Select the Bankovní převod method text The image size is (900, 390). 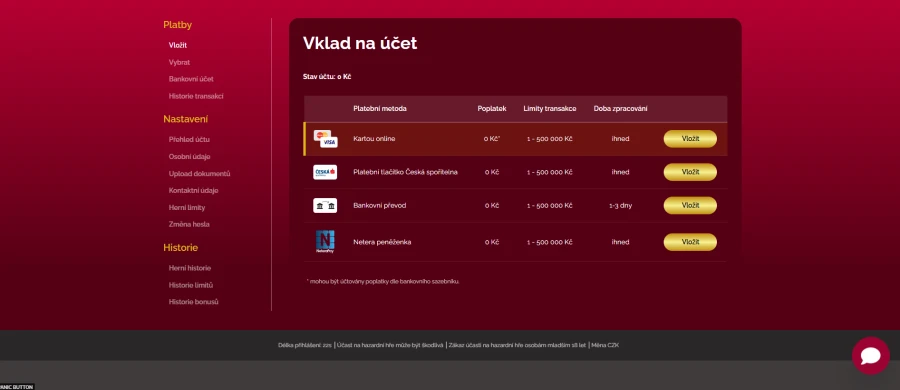(379, 206)
